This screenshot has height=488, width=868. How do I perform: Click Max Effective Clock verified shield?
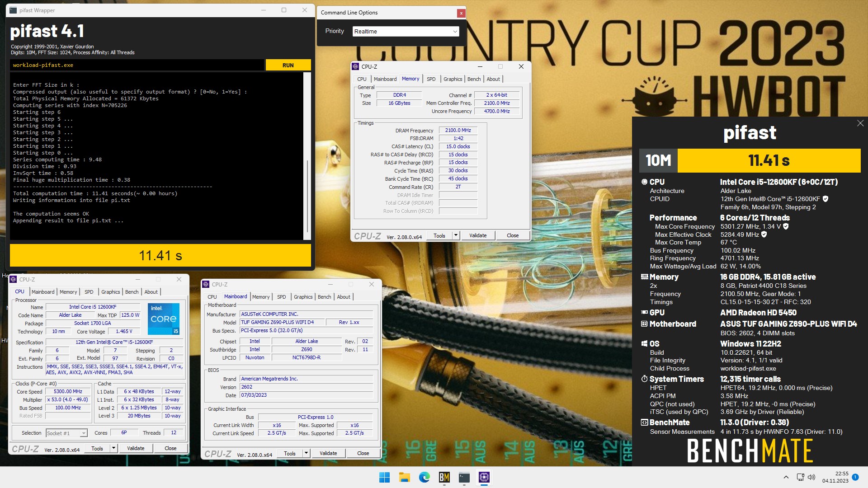(x=764, y=235)
